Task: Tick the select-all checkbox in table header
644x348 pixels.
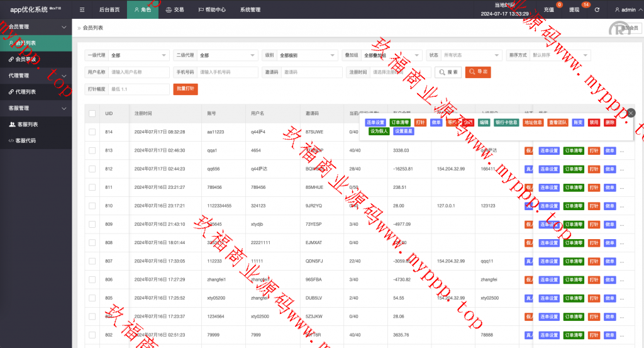Action: pyautogui.click(x=92, y=113)
